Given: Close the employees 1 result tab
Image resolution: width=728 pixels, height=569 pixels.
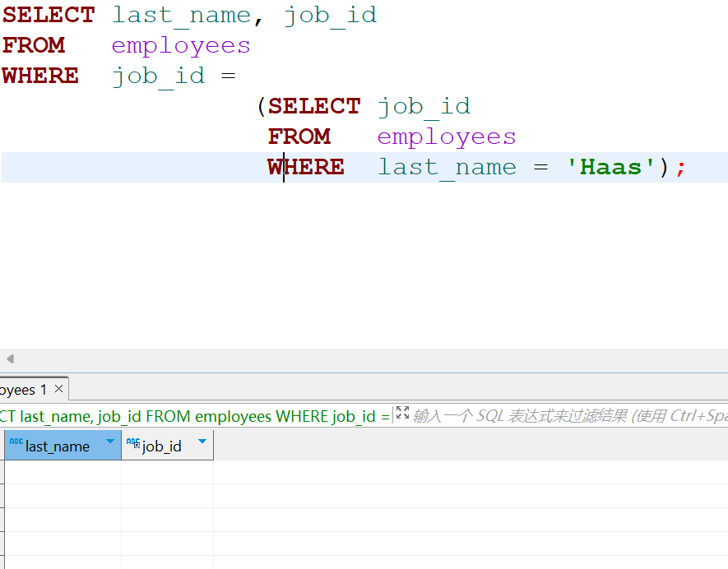Looking at the screenshot, I should (58, 389).
